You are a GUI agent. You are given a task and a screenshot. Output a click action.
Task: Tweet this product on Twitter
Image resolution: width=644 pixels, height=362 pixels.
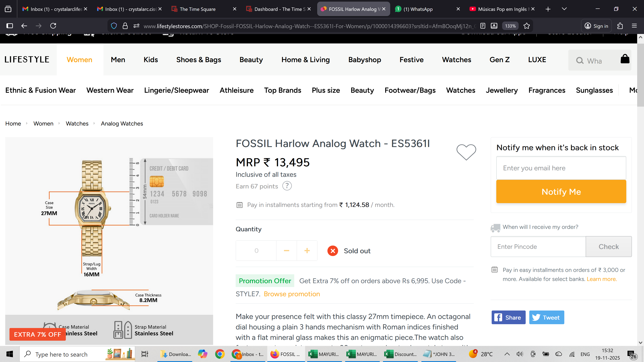point(547,317)
